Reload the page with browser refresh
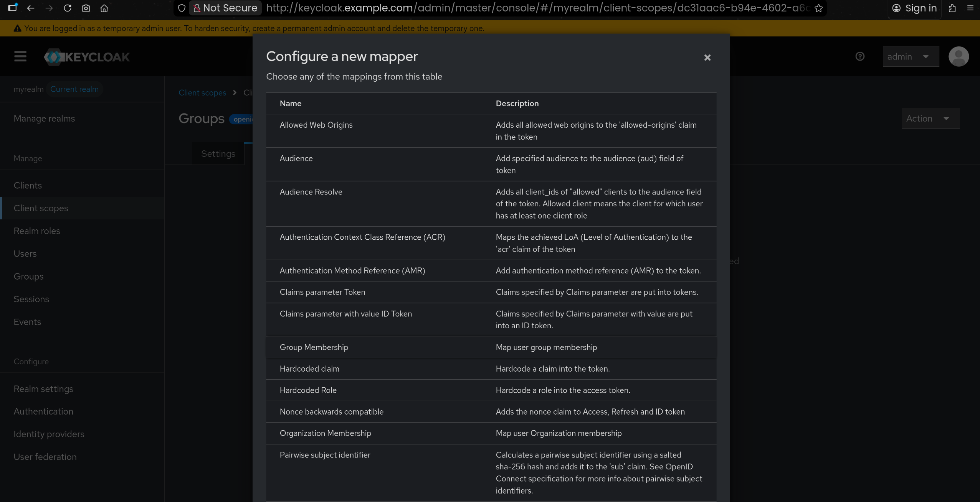The height and width of the screenshot is (502, 980). point(68,8)
